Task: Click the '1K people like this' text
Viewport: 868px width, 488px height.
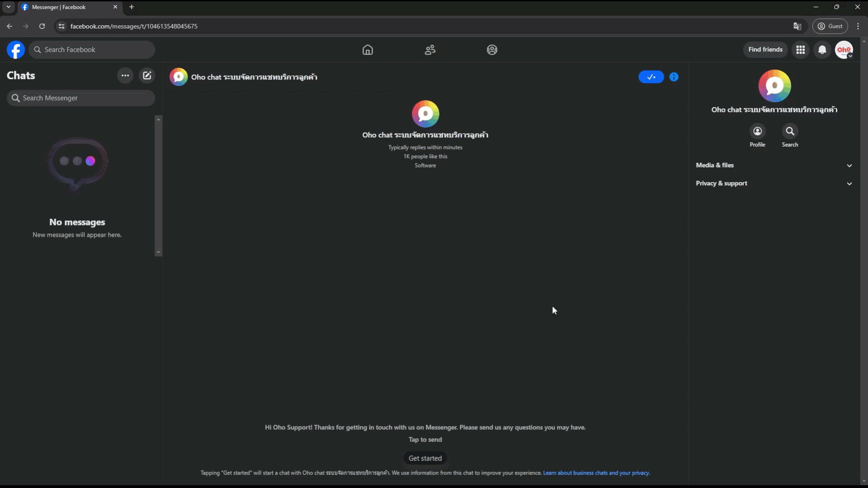Action: coord(425,156)
